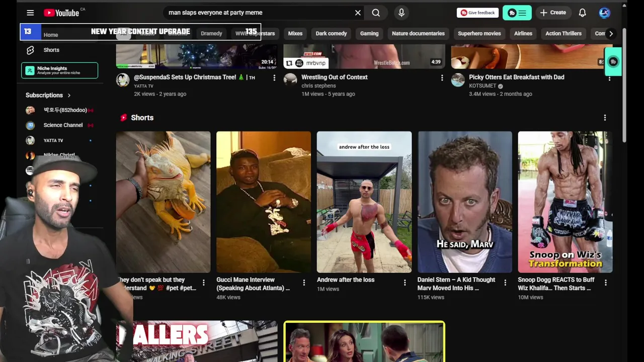Play the iguana pet short
Screen dimensions: 644x362
[x=163, y=202]
